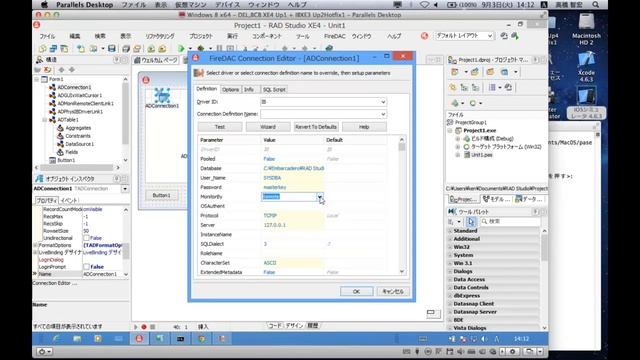This screenshot has height=360, width=640.
Task: Select Unit1.pas in Project Manager
Action: pyautogui.click(x=482, y=155)
